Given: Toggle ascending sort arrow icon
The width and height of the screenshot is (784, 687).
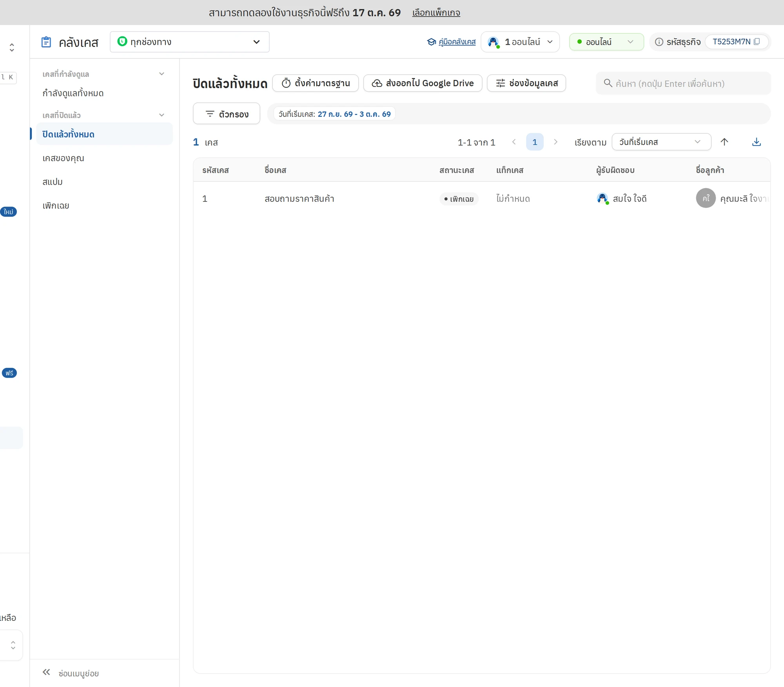Looking at the screenshot, I should 724,142.
